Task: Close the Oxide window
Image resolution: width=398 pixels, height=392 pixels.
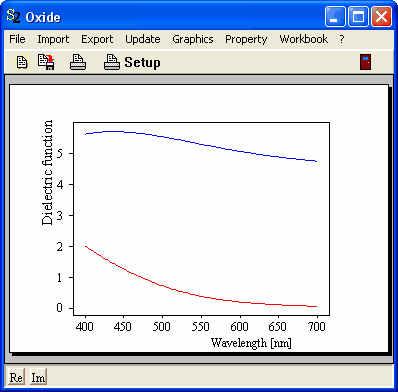Action: coord(381,16)
